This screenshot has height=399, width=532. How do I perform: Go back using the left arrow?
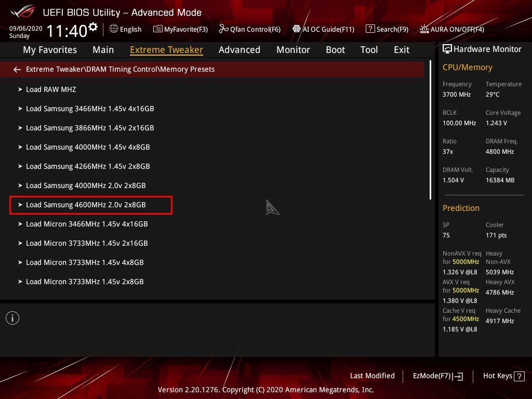pyautogui.click(x=17, y=70)
